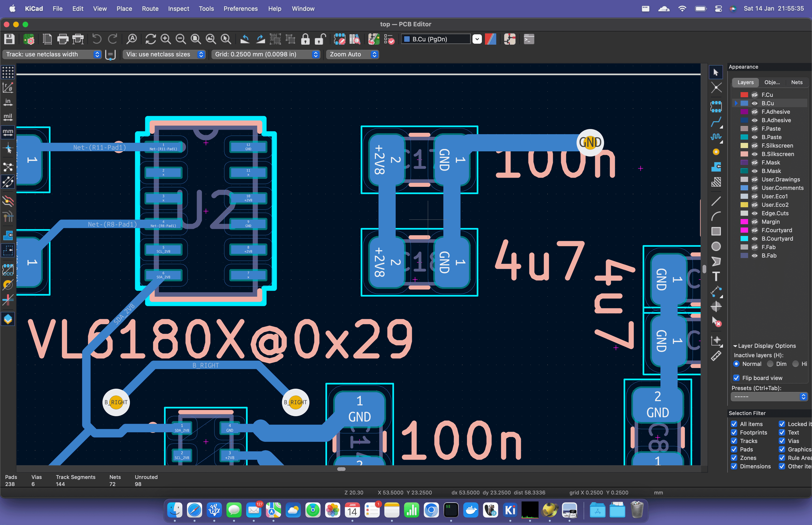Click the Save board icon
Viewport: 812px width, 525px height.
[x=9, y=39]
